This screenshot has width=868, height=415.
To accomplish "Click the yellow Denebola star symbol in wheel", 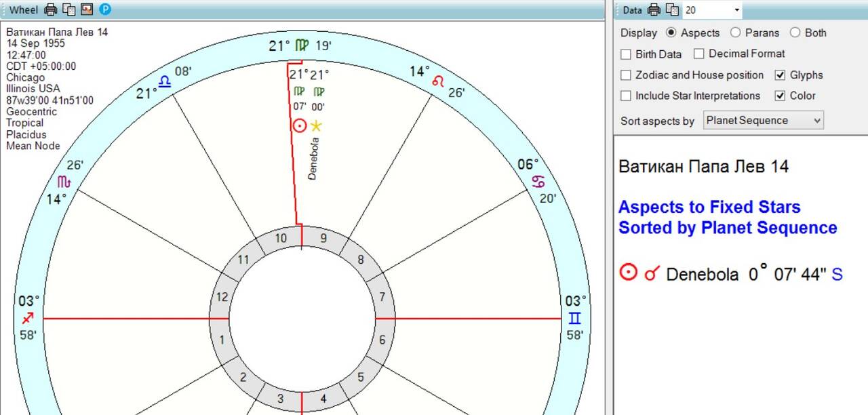I will pos(316,125).
